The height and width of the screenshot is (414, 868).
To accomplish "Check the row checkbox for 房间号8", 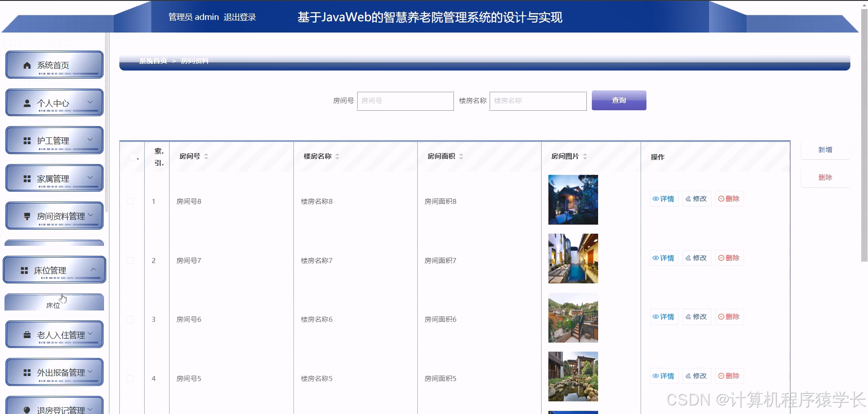I will pyautogui.click(x=130, y=201).
